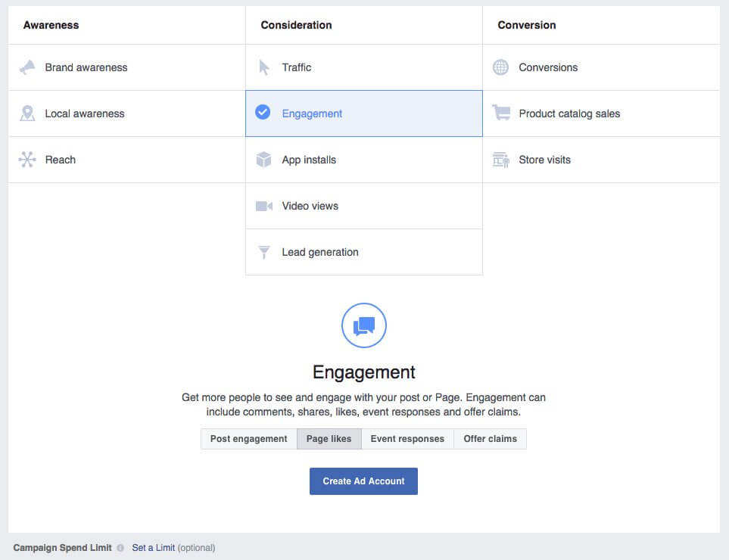Switch to the Post engagement tab
The width and height of the screenshot is (729, 560).
point(248,438)
